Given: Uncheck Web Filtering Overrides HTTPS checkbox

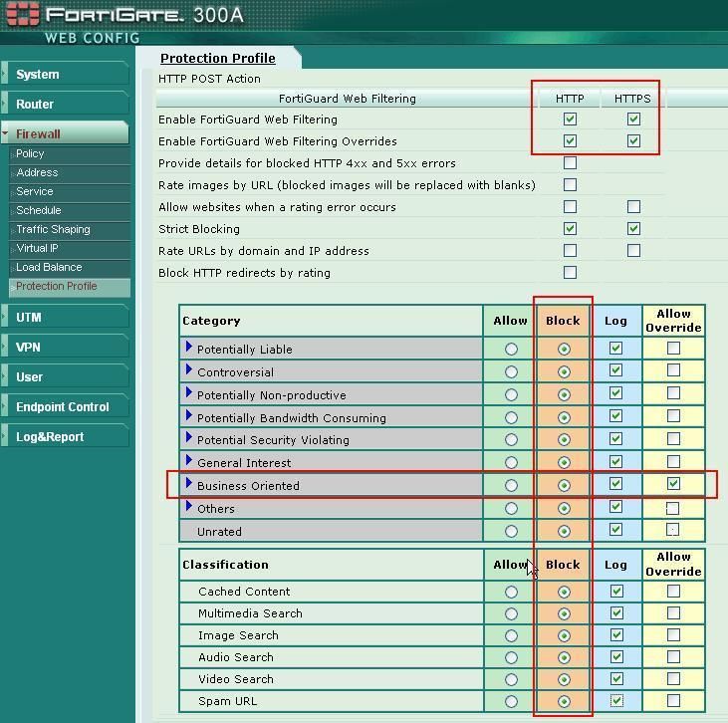Looking at the screenshot, I should coord(633,140).
